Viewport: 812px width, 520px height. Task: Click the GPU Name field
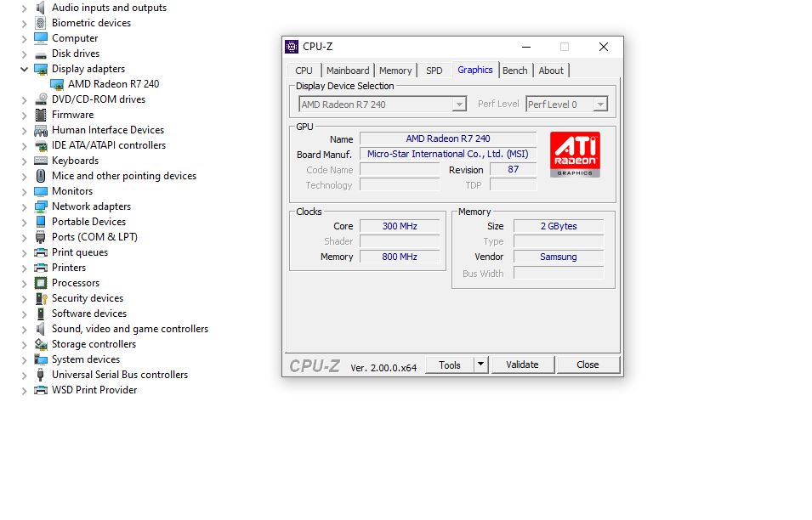pos(447,138)
